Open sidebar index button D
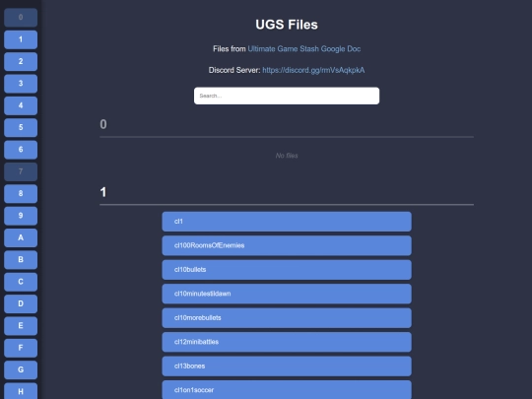This screenshot has height=399, width=532. (21, 304)
